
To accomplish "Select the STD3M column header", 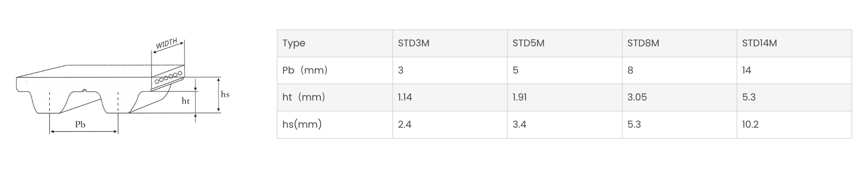I will click(x=450, y=43).
